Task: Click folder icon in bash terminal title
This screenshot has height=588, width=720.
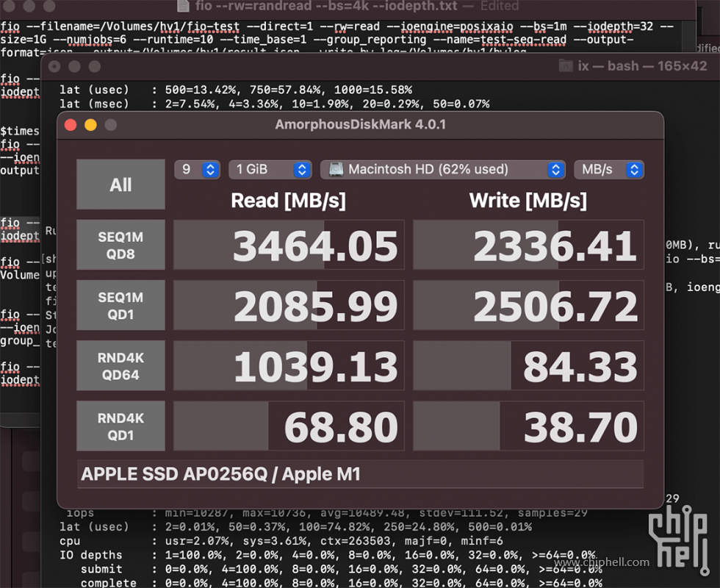Action: [566, 66]
